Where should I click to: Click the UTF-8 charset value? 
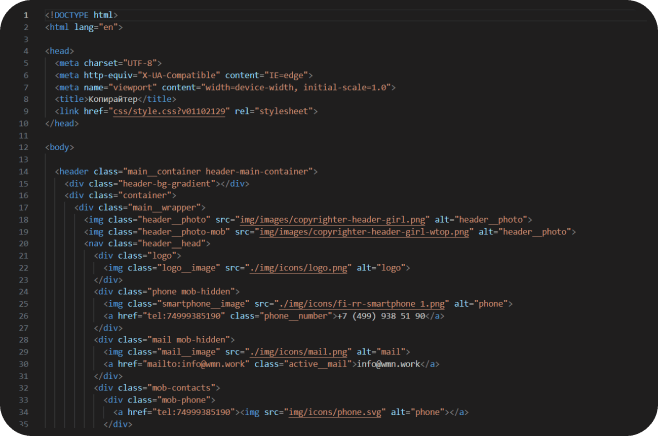pyautogui.click(x=141, y=63)
